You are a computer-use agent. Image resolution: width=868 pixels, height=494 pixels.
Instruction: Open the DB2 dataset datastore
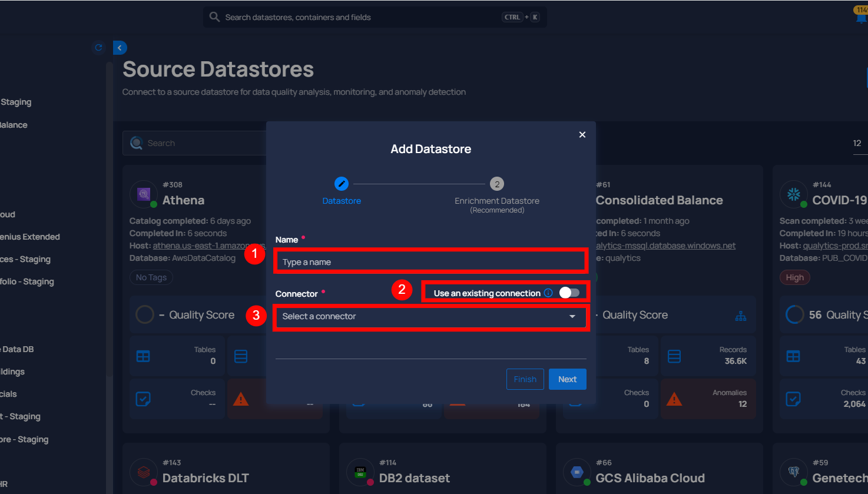[x=415, y=478]
